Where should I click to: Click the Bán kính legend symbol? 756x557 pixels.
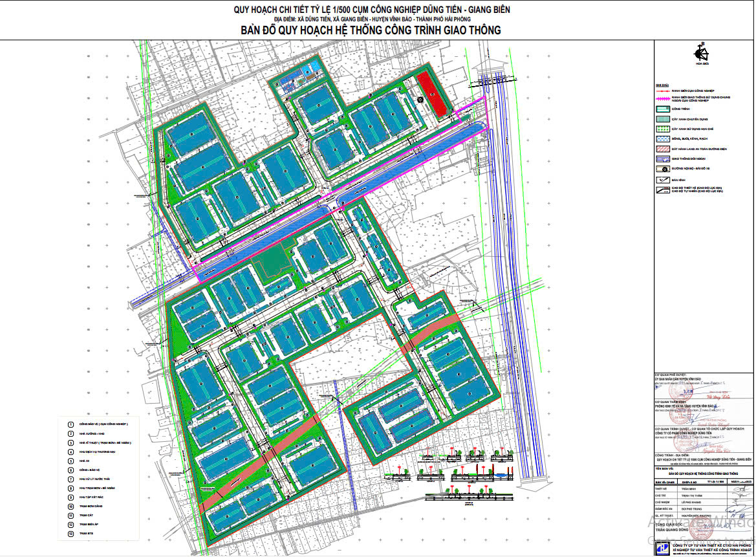point(664,179)
